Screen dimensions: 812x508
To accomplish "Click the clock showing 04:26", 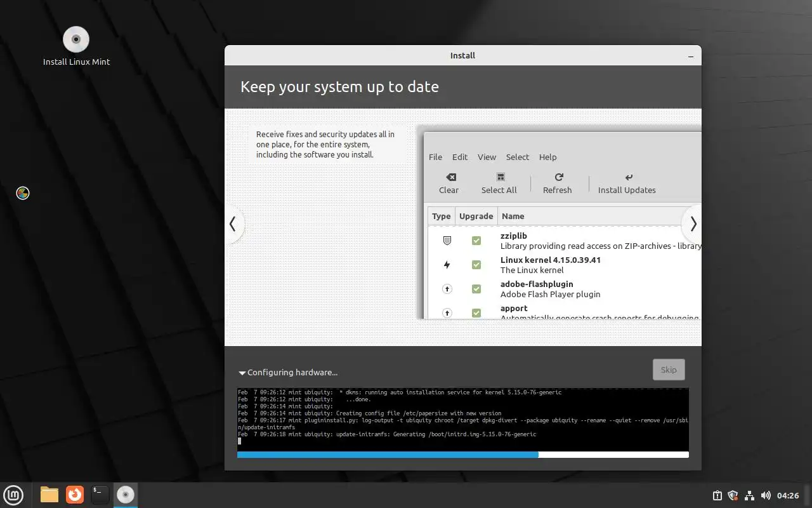I will point(788,495).
